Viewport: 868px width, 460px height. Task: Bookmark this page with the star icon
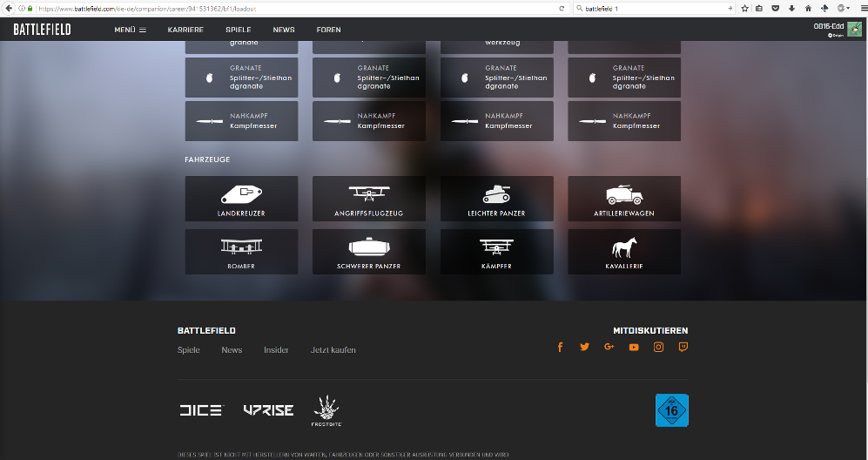744,8
